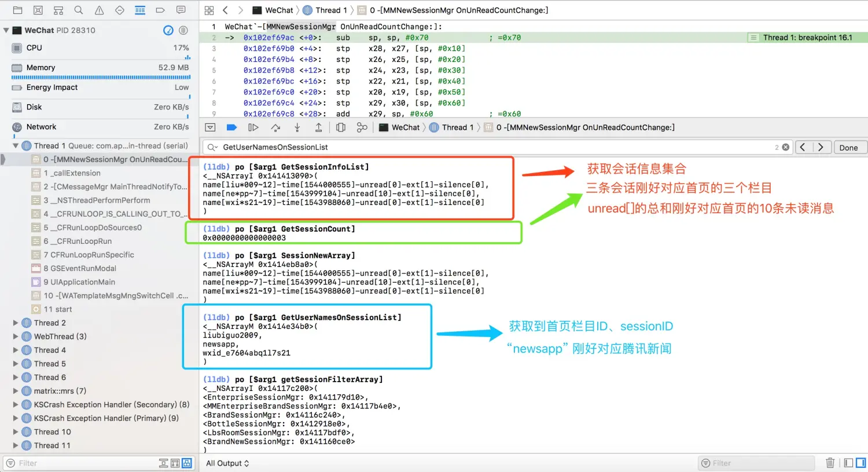Open the Find navigator magnifier icon
868x472 pixels.
(x=79, y=10)
